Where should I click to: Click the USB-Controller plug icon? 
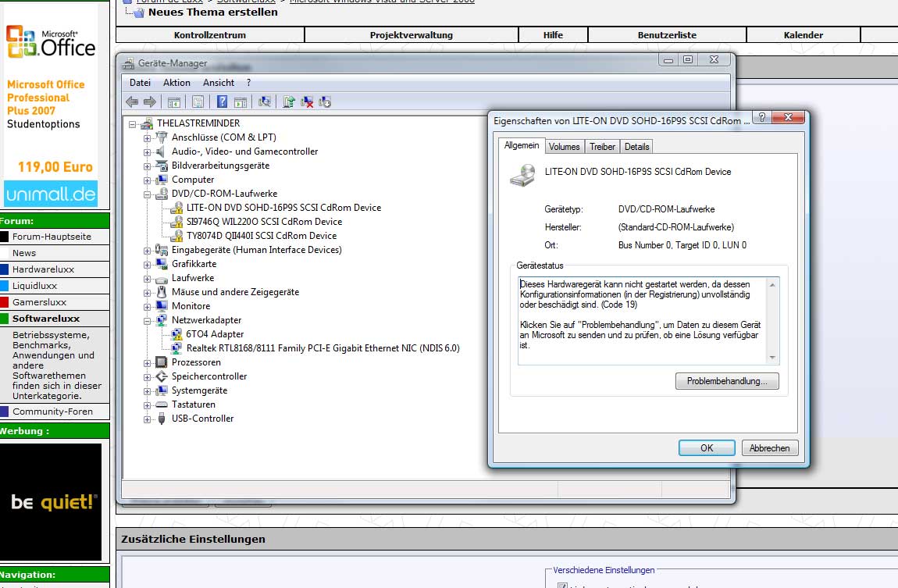(162, 419)
